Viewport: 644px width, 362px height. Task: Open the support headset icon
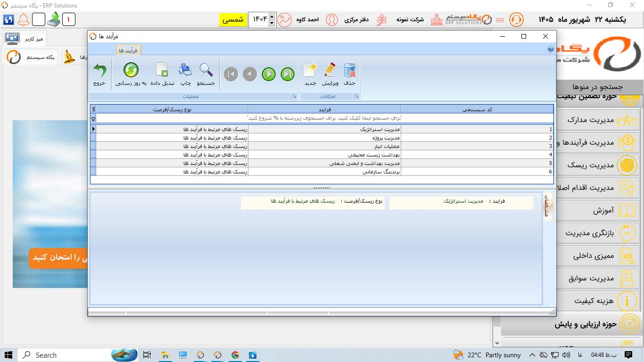pos(517,20)
